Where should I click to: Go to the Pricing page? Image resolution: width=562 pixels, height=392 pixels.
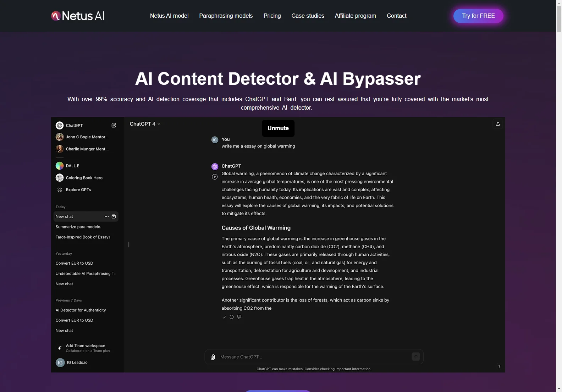coord(272,16)
